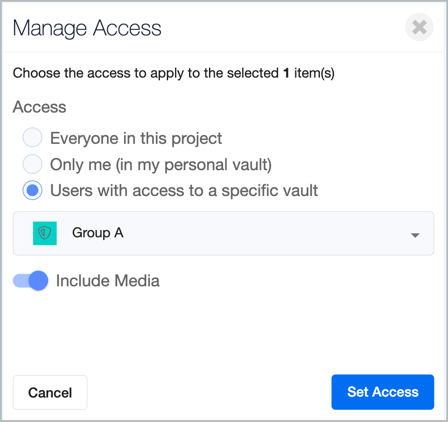
Task: Open the Group A vault dropdown
Action: (x=223, y=233)
